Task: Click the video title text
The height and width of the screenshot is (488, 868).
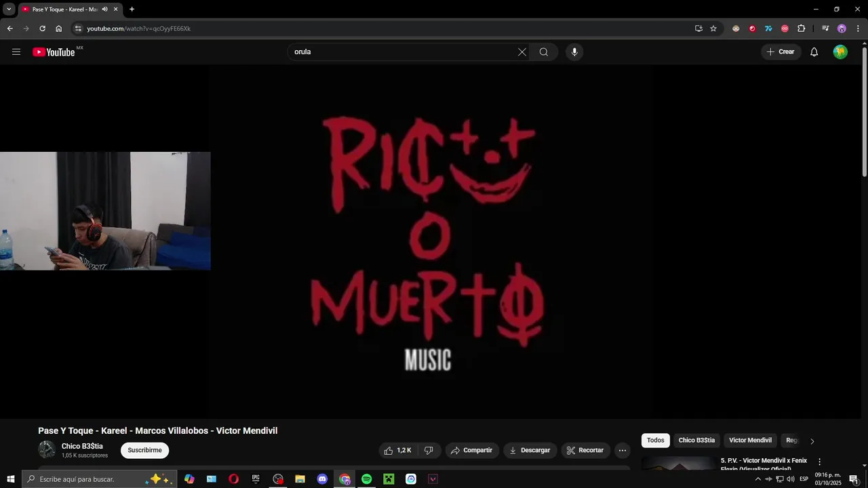Action: pos(158,431)
